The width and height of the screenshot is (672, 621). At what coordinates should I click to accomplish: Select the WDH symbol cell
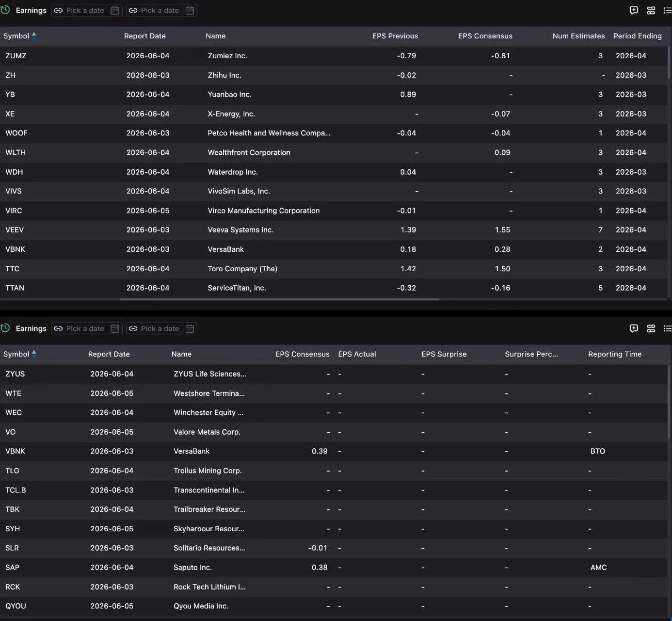pos(14,172)
